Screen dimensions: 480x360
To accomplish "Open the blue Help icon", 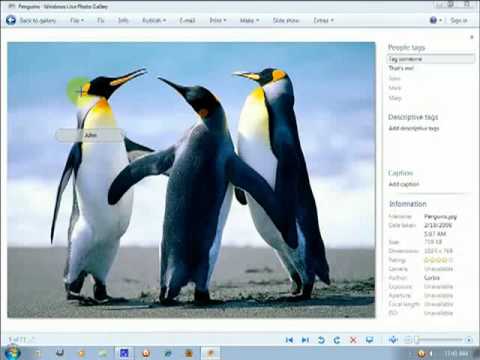I will coord(433,20).
